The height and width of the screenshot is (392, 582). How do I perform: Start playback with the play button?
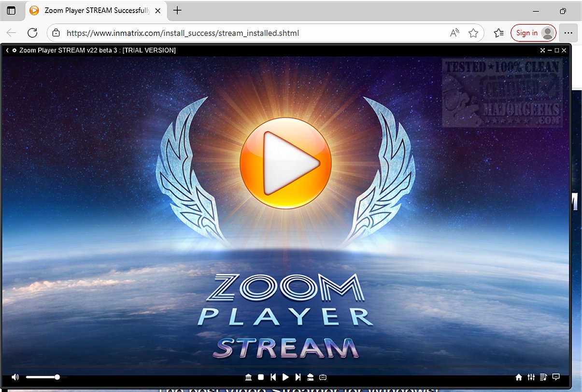pos(285,377)
